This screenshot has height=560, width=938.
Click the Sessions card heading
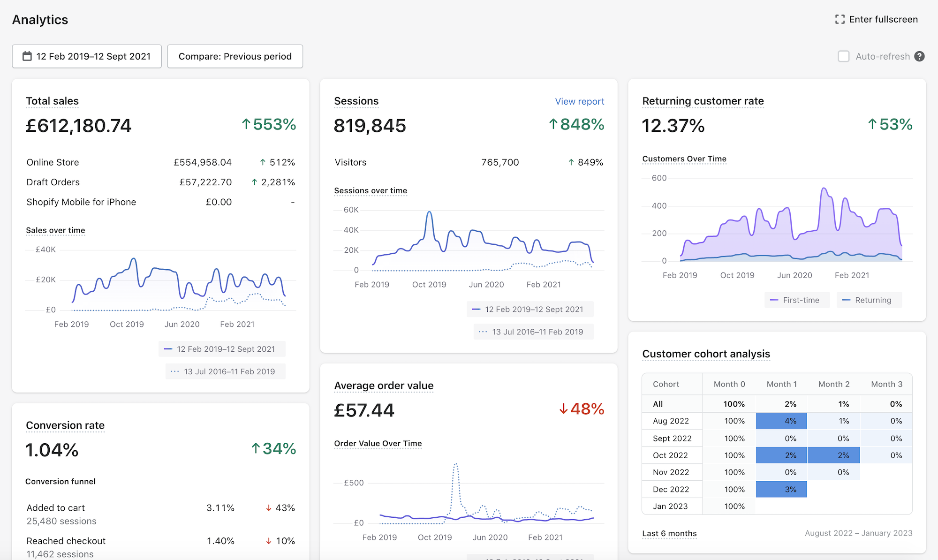[356, 101]
